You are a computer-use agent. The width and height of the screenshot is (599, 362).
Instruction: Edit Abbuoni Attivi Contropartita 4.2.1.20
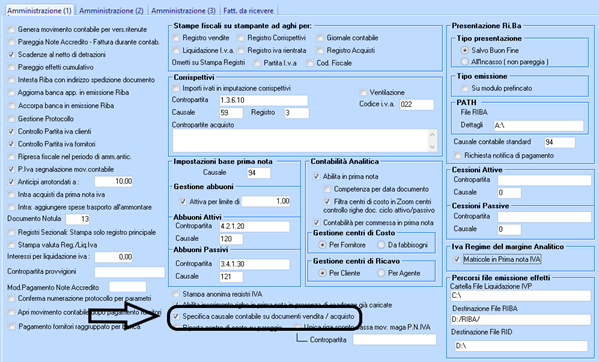click(254, 226)
